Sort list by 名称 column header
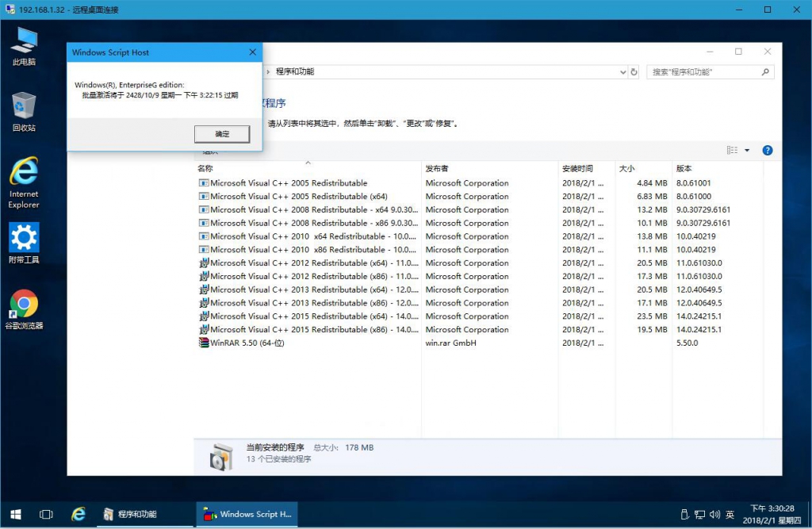The height and width of the screenshot is (529, 812). [308, 168]
